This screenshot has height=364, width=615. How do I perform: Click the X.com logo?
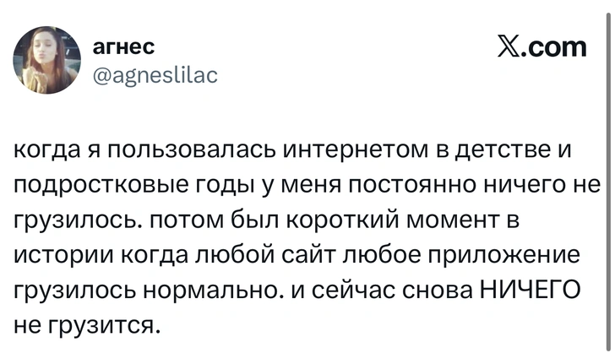pyautogui.click(x=543, y=46)
